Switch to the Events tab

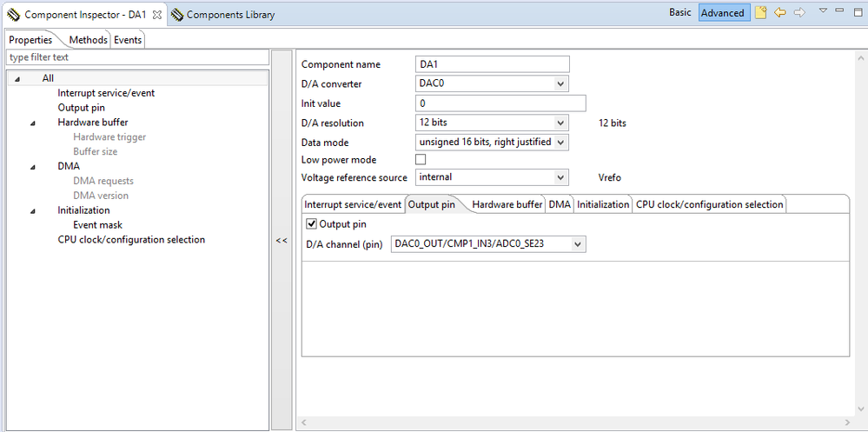coord(128,40)
